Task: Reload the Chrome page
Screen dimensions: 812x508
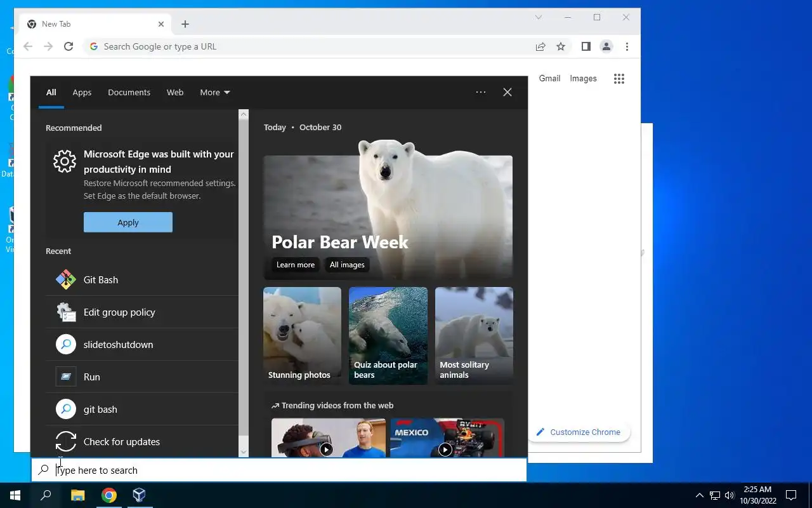Action: (69, 46)
